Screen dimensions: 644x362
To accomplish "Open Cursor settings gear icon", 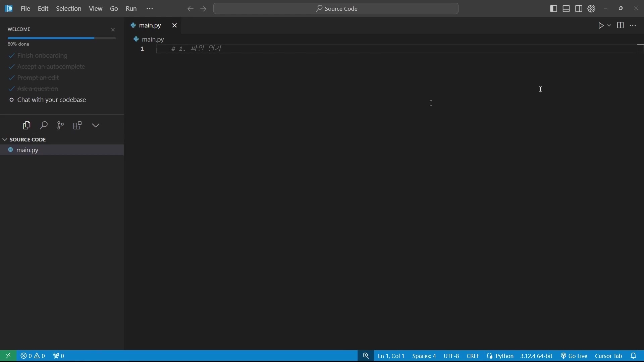I will (592, 9).
